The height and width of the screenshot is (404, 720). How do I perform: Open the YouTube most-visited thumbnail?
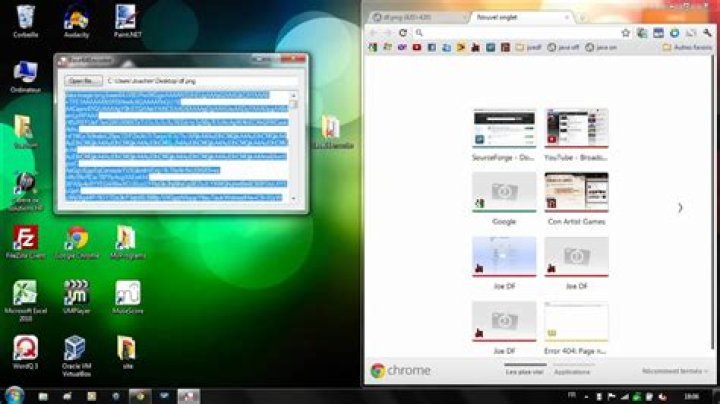(576, 130)
